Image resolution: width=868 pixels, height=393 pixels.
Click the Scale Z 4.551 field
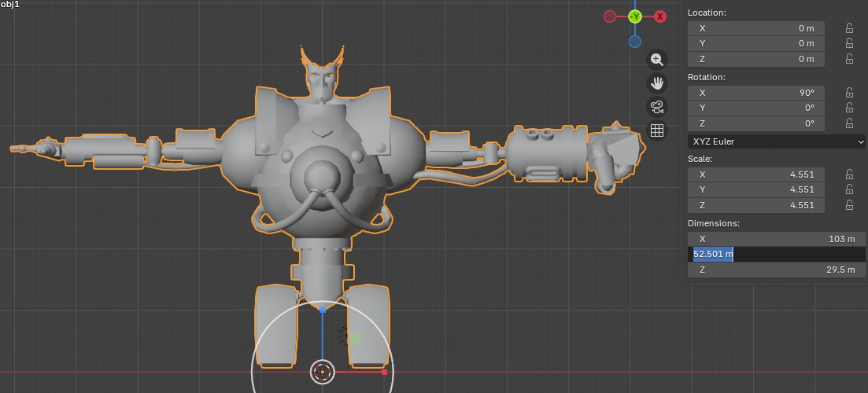tap(755, 205)
